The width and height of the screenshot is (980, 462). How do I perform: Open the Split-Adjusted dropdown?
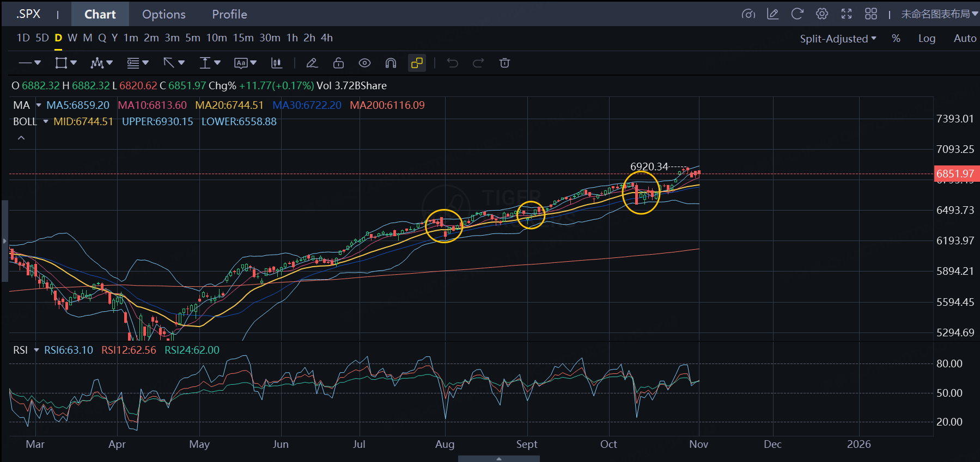tap(837, 39)
